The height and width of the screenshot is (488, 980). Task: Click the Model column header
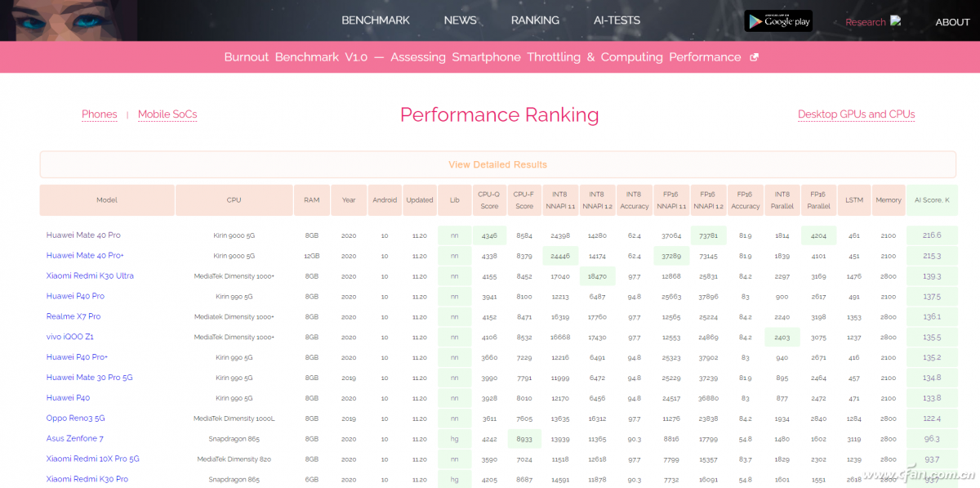(107, 200)
